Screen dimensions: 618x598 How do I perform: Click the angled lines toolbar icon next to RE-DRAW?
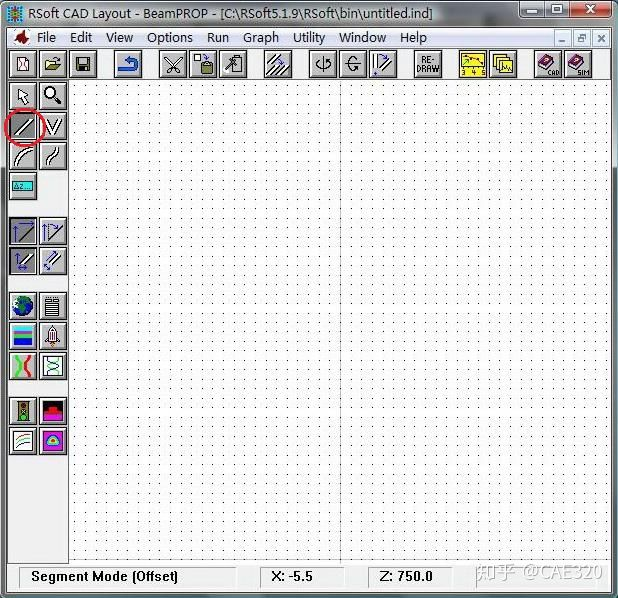[x=383, y=64]
